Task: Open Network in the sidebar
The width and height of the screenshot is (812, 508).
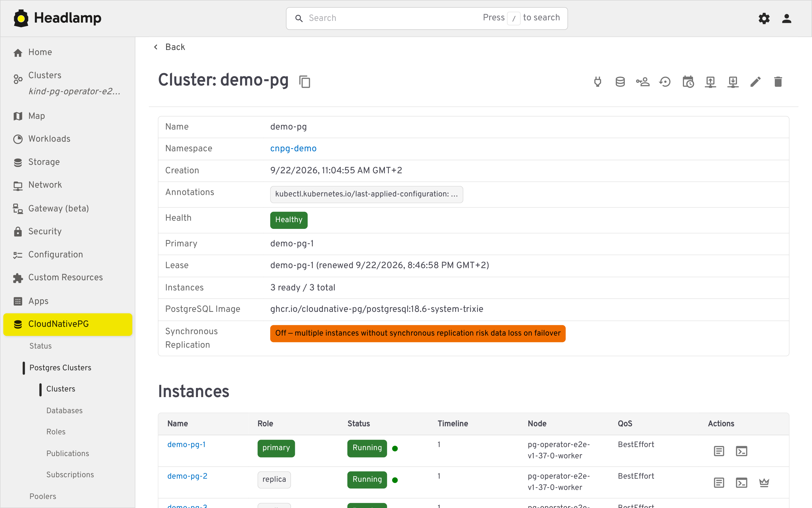Action: (x=68, y=185)
